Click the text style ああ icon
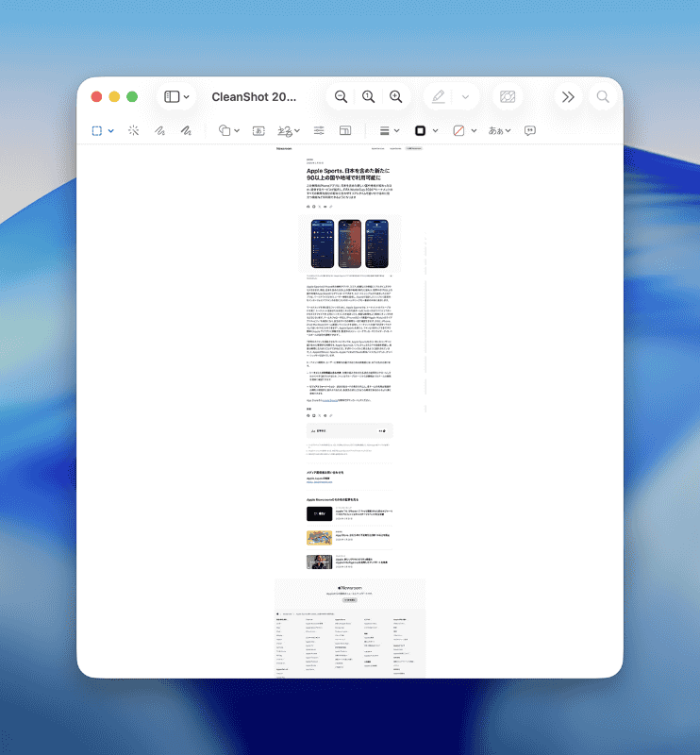Viewport: 700px width, 755px height. (495, 130)
